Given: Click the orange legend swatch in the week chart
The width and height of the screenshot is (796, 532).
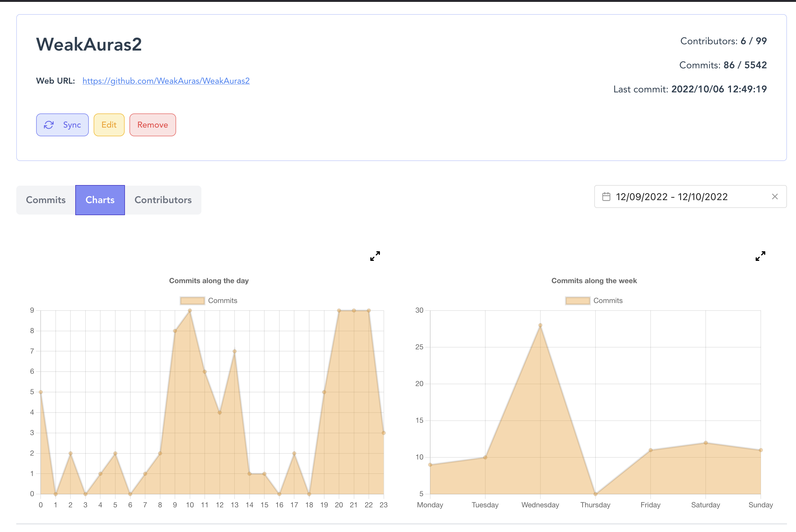Looking at the screenshot, I should point(578,301).
